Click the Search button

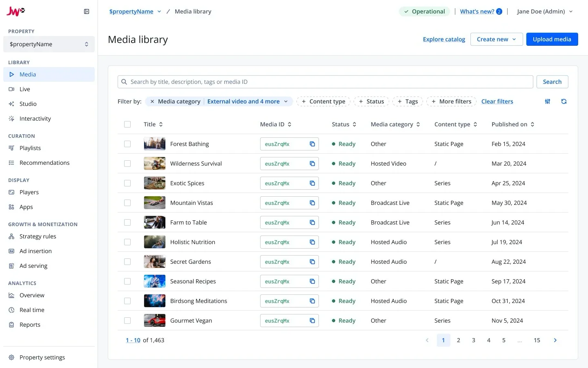[x=552, y=82]
